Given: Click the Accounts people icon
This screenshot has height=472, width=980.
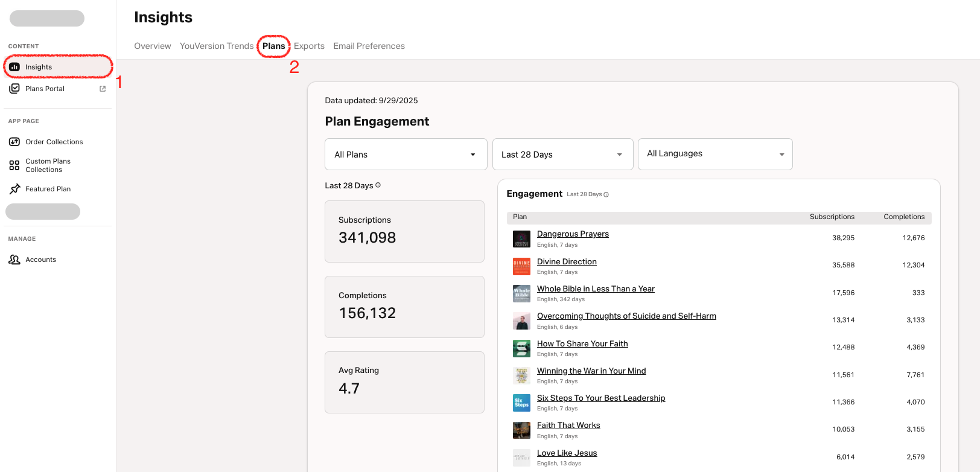Looking at the screenshot, I should click(14, 260).
